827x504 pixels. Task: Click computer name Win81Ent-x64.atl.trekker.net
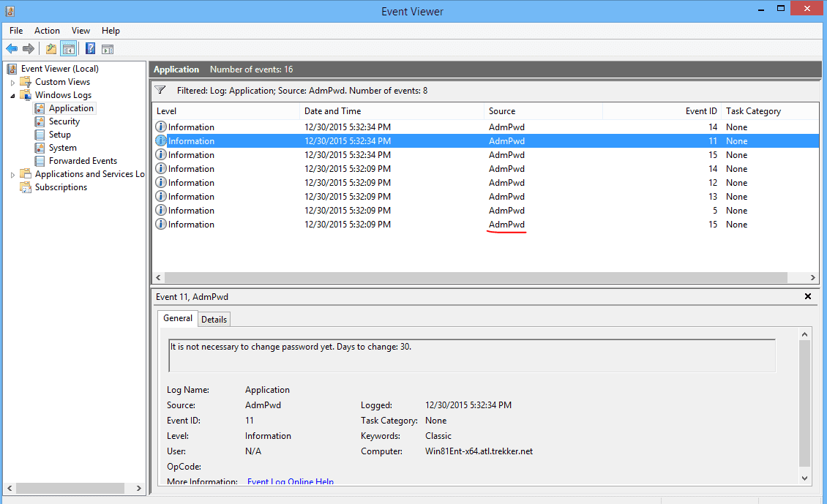[x=479, y=451]
